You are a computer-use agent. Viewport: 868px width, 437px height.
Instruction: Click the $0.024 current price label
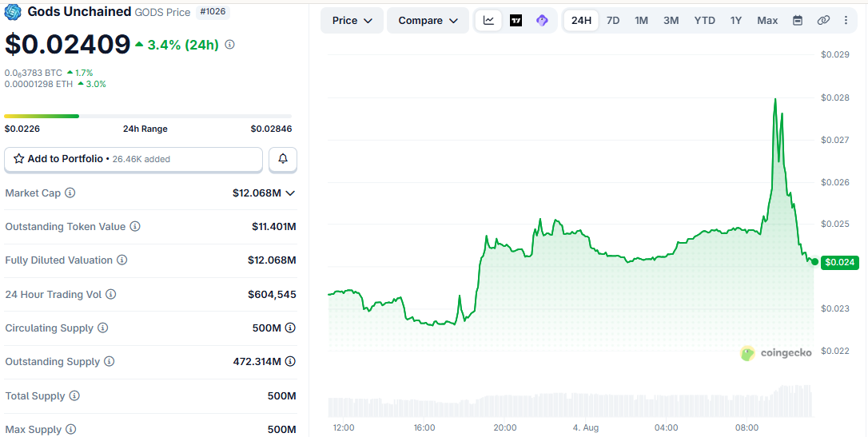point(840,262)
